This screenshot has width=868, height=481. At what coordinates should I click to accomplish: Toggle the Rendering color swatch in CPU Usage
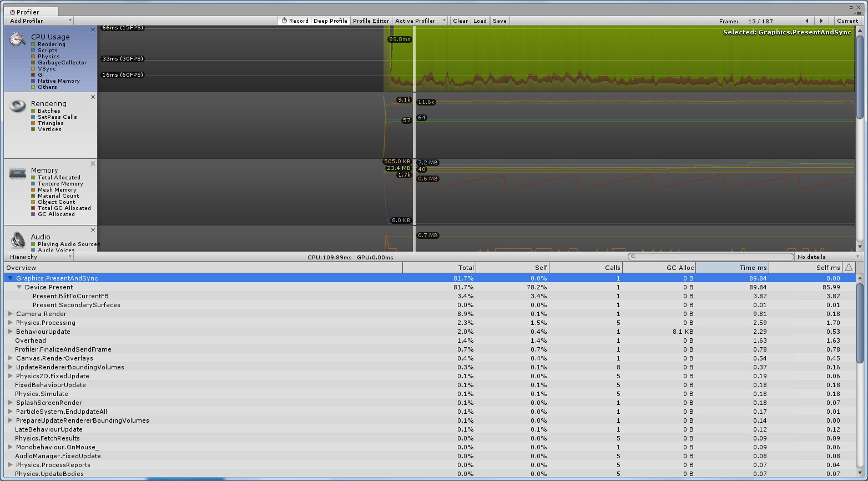tap(33, 44)
